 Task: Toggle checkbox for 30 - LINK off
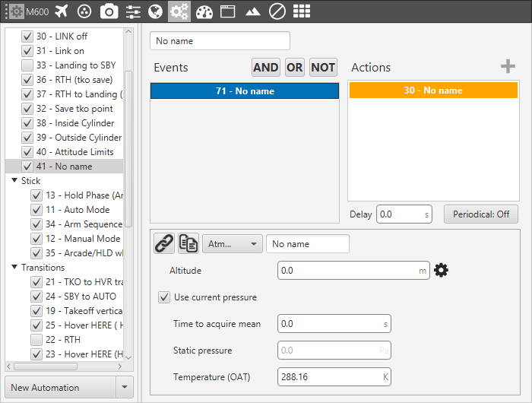27,36
